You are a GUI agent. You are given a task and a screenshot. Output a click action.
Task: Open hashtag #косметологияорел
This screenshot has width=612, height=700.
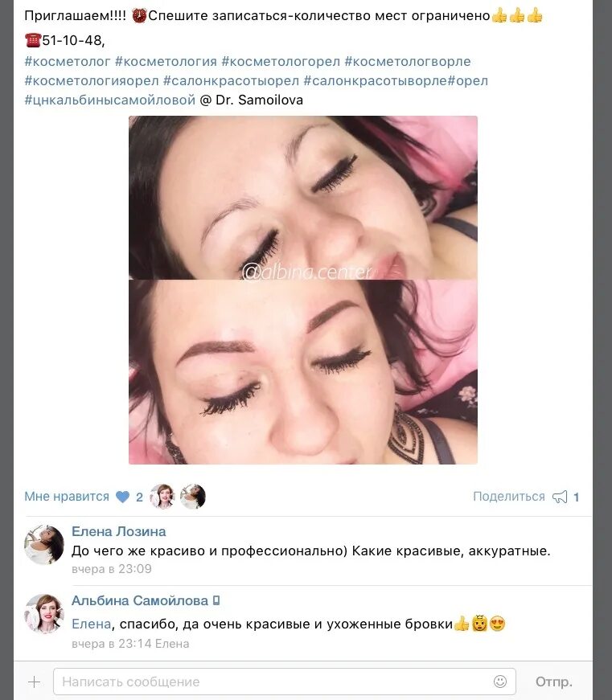coord(92,81)
